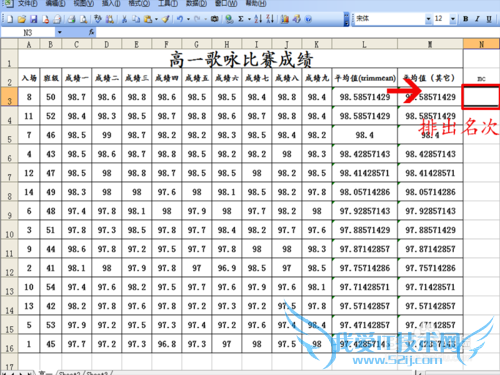Open the Name Box dropdown arrow
The width and height of the screenshot is (500, 375).
pos(60,32)
